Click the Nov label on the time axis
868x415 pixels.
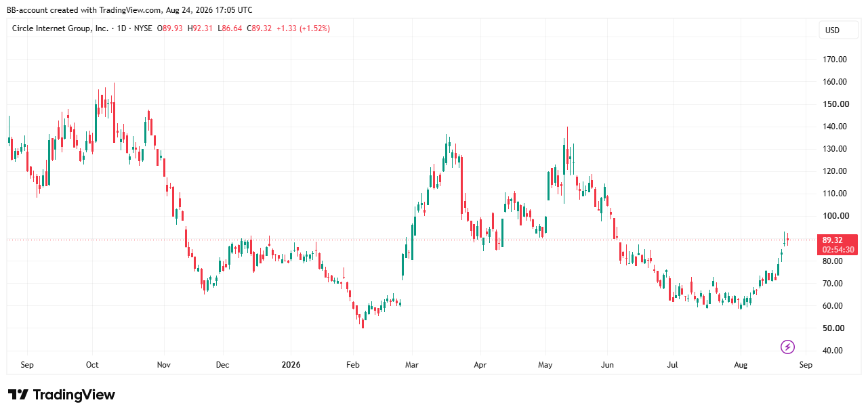point(163,365)
